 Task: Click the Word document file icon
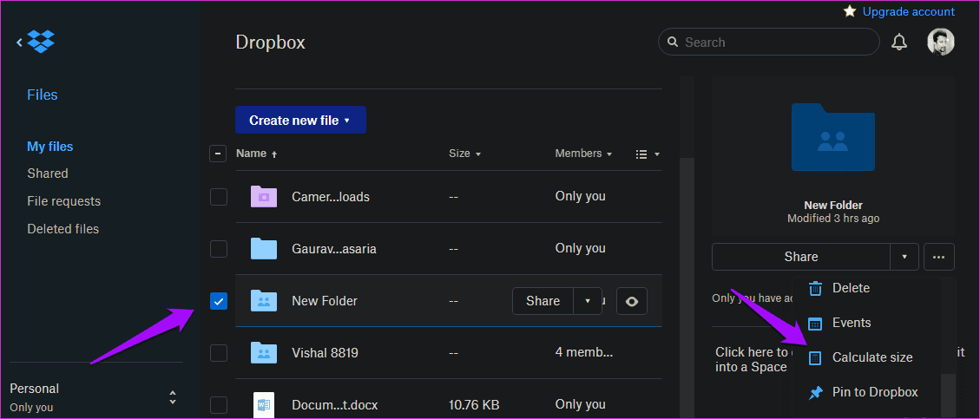[x=263, y=404]
